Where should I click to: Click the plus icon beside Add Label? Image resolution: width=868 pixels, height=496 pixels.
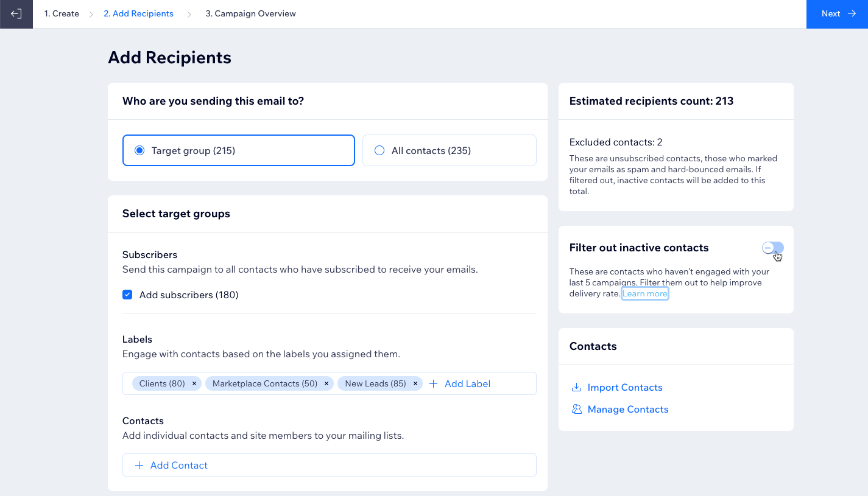434,383
